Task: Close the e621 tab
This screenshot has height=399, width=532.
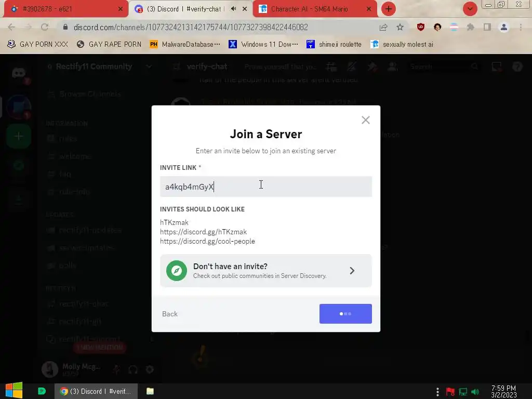Action: pos(121,9)
